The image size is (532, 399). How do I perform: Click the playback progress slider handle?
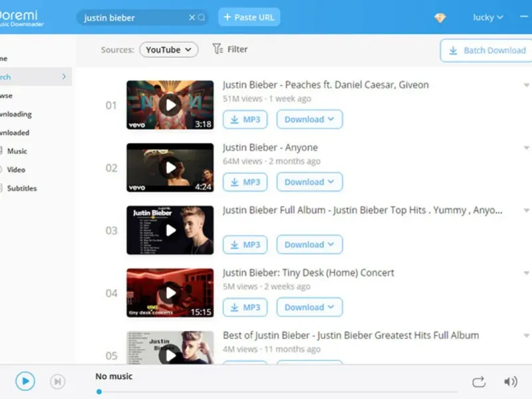click(99, 392)
